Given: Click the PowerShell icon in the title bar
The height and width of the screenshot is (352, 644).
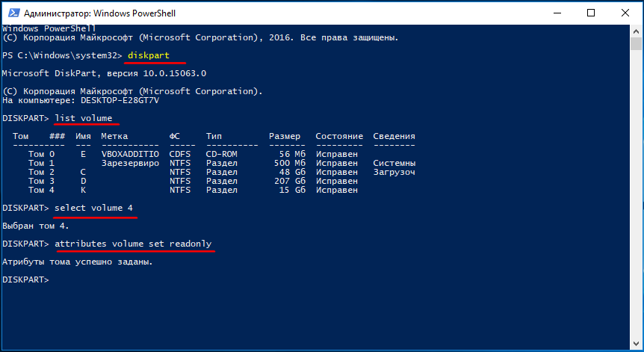Looking at the screenshot, I should (x=13, y=13).
